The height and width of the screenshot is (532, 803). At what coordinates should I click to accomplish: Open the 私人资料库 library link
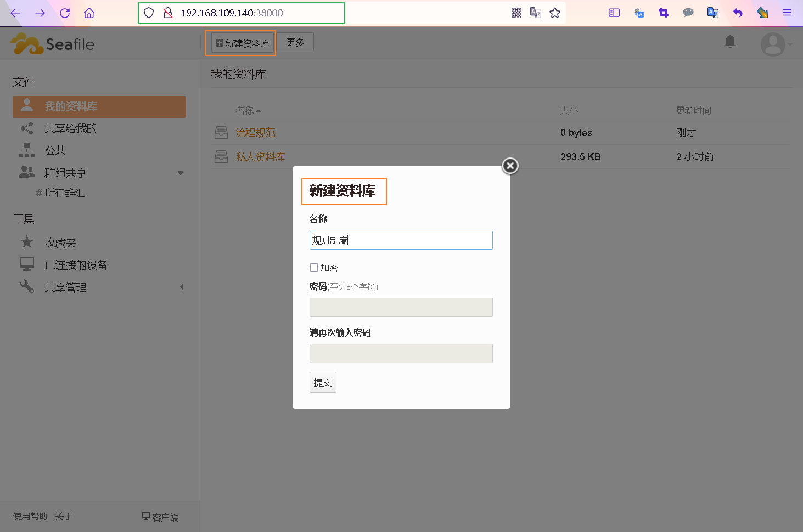tap(261, 157)
